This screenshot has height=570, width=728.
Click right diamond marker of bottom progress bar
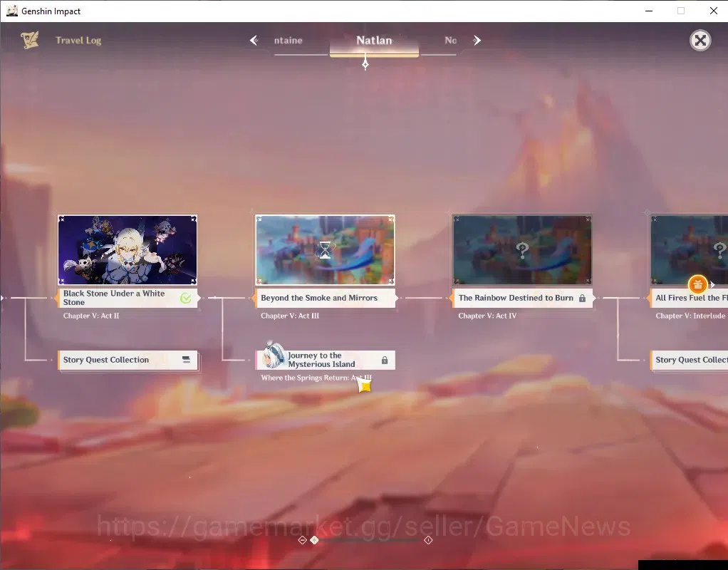tap(428, 540)
